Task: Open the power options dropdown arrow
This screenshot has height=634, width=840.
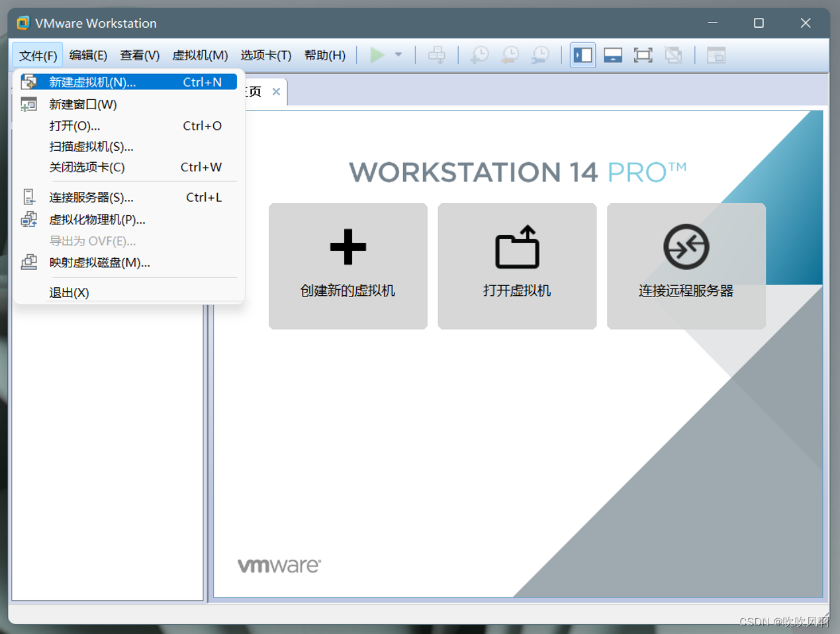Action: (397, 55)
